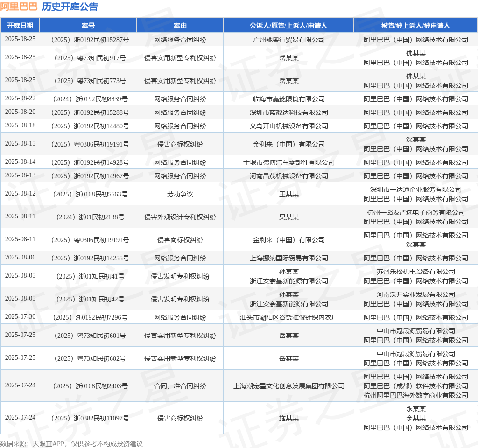This screenshot has width=478, height=448.
Task: Click the 数据来源 天眼查APP footer note
Action: click(71, 444)
